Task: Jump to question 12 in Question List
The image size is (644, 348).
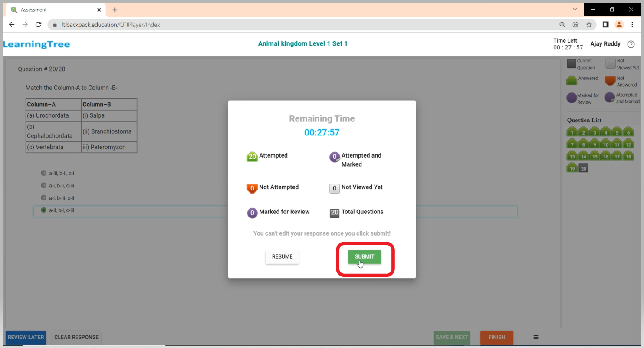Action: click(628, 144)
